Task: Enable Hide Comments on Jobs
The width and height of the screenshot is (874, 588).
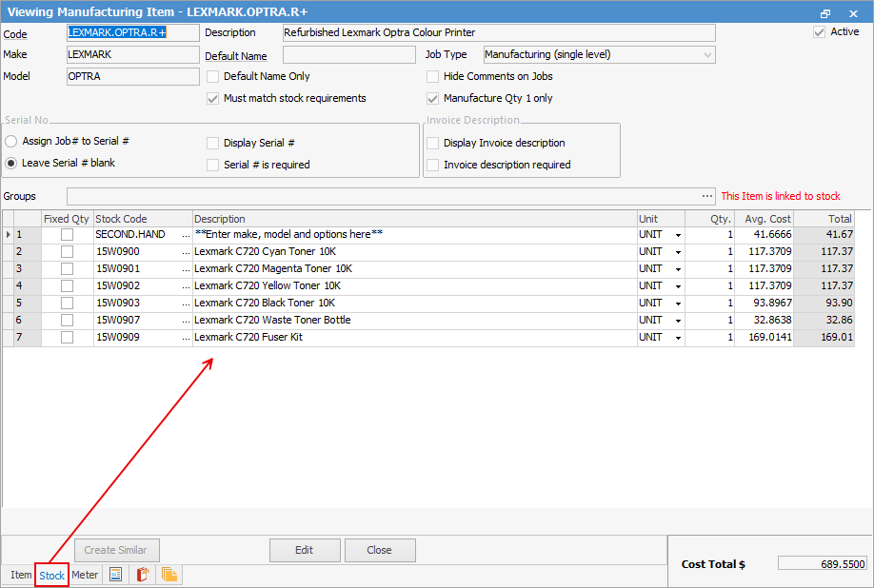Action: [432, 77]
